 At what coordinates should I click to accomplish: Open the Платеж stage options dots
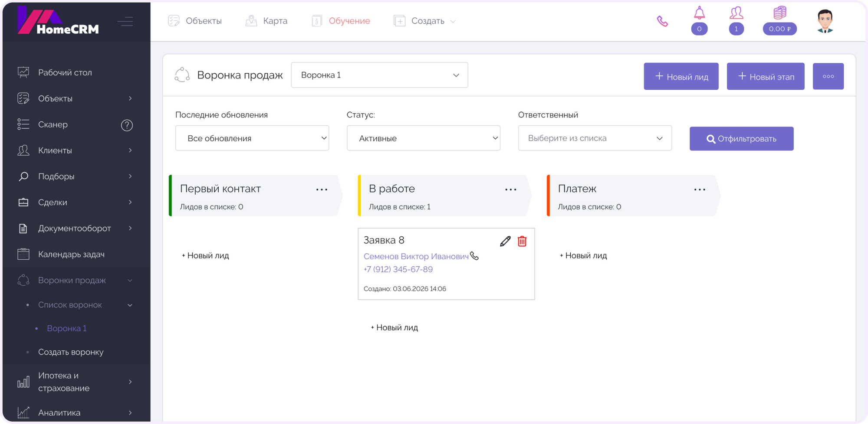(700, 189)
